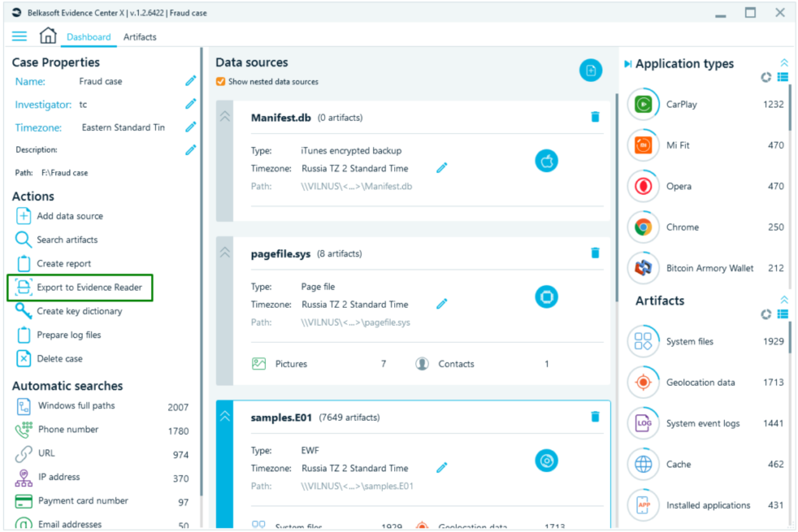
Task: Open the hamburger main menu
Action: pos(19,36)
